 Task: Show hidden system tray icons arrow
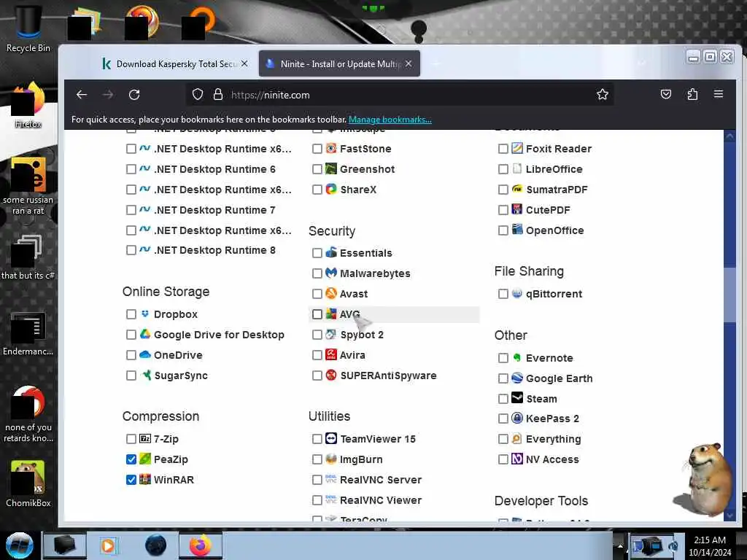pyautogui.click(x=620, y=545)
